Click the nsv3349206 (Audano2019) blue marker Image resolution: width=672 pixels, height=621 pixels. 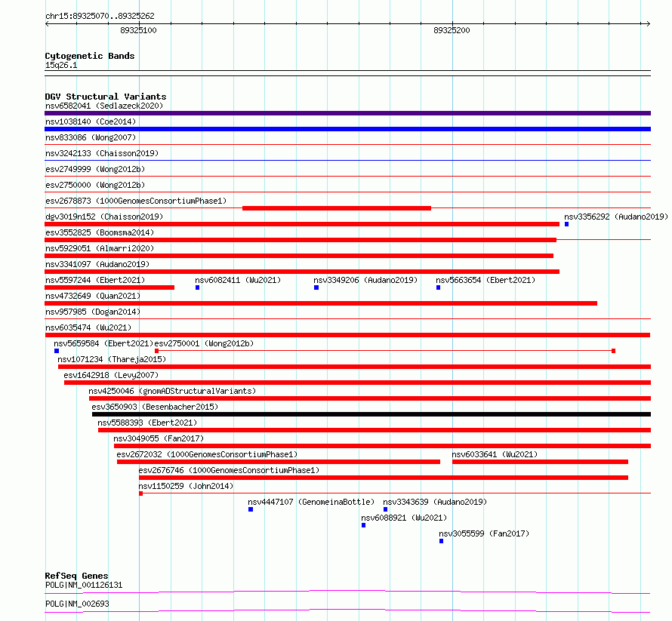tap(316, 287)
